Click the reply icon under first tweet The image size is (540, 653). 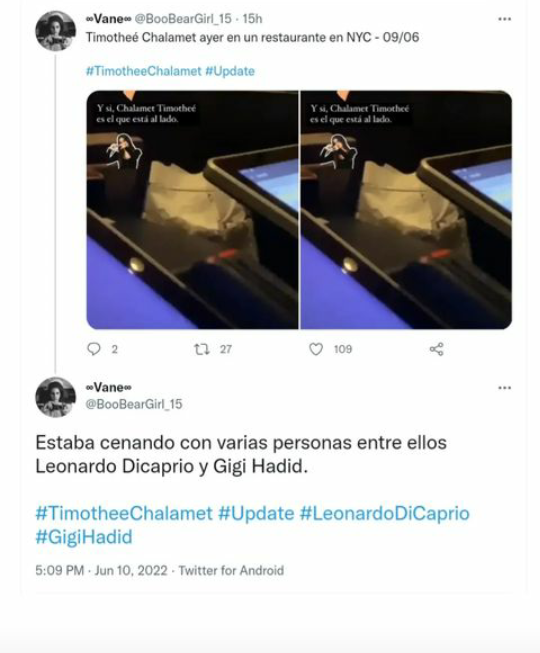(94, 349)
